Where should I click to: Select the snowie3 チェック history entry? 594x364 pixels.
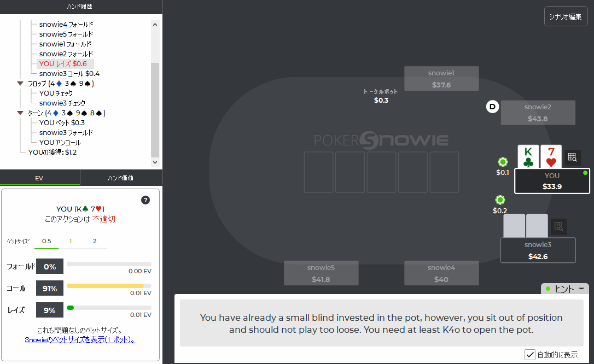(x=62, y=103)
